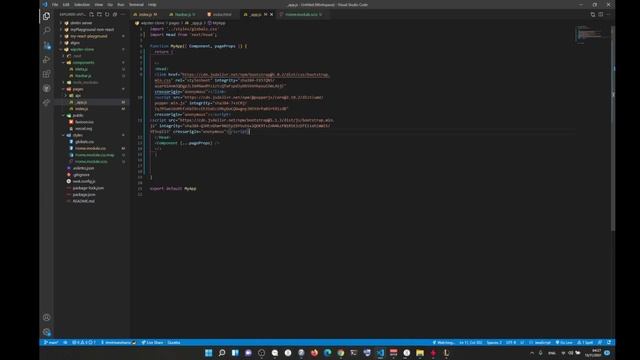Click the New File icon in Explorer header
The width and height of the screenshot is (640, 360).
[x=91, y=14]
